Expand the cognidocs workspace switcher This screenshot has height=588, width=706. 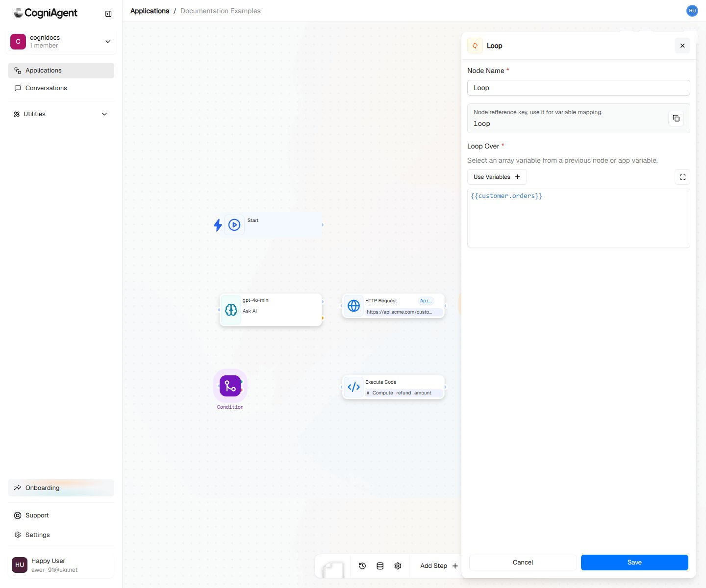(108, 42)
